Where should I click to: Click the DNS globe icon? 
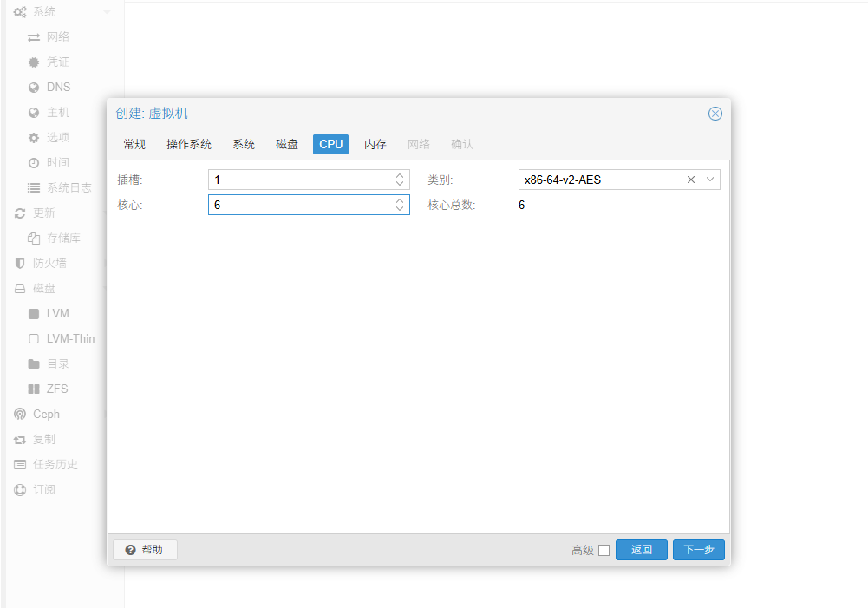pyautogui.click(x=34, y=87)
